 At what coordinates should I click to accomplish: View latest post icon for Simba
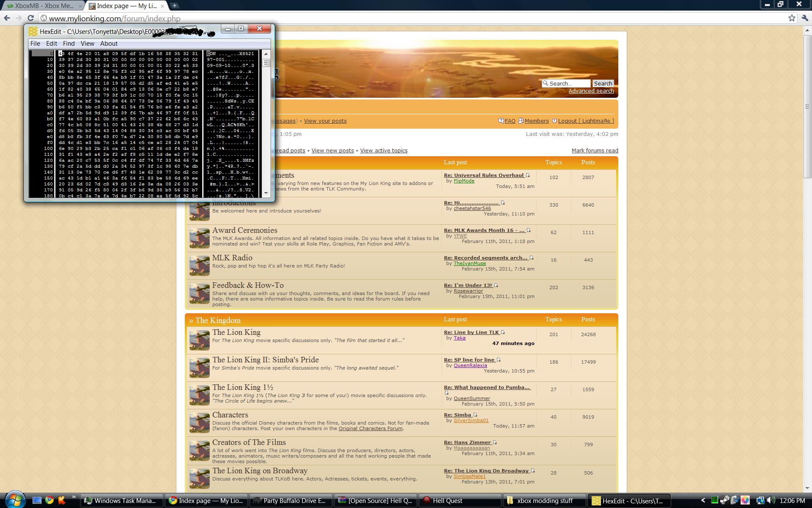click(475, 415)
